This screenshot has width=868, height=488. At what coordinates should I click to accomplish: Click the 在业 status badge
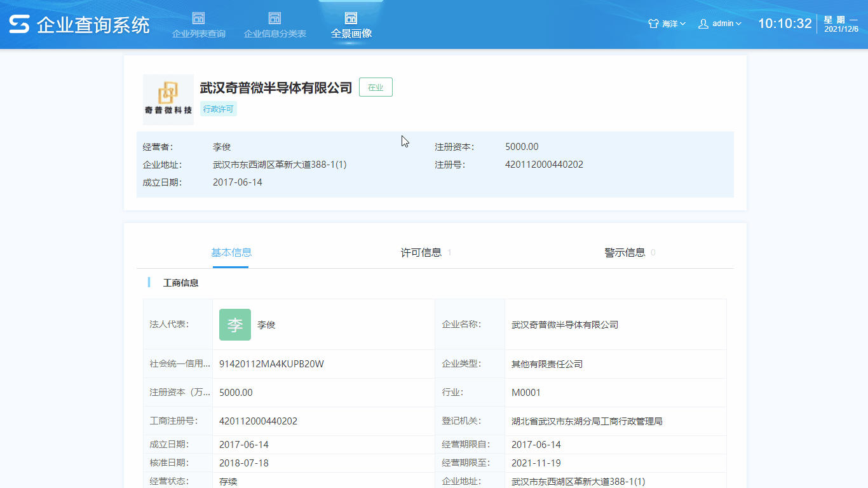click(376, 88)
